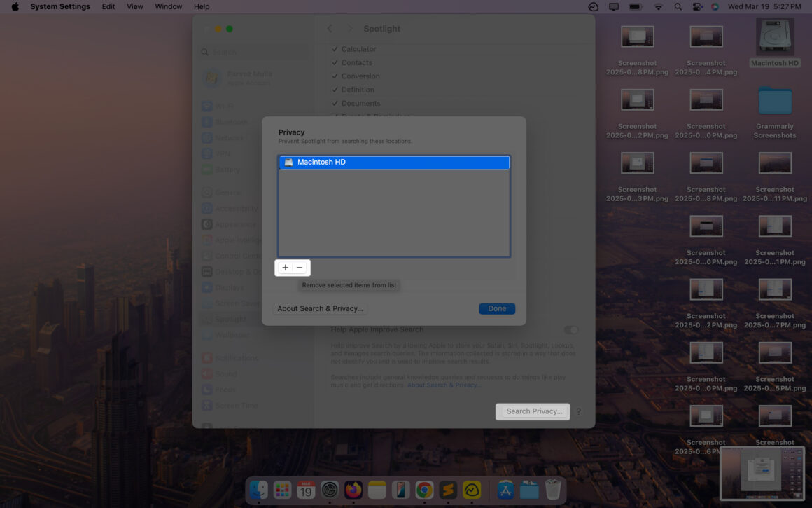Select Macintosh HD in the privacy list
The width and height of the screenshot is (812, 508).
[x=394, y=162]
